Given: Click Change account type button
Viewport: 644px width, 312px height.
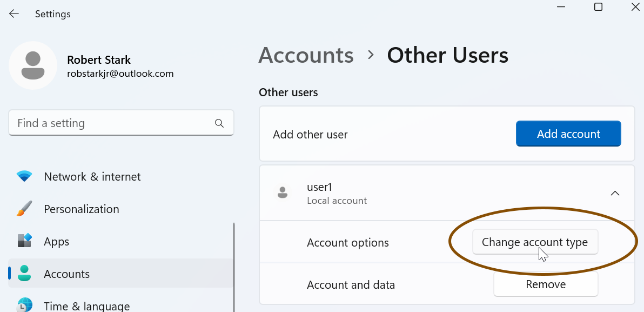Looking at the screenshot, I should point(535,242).
